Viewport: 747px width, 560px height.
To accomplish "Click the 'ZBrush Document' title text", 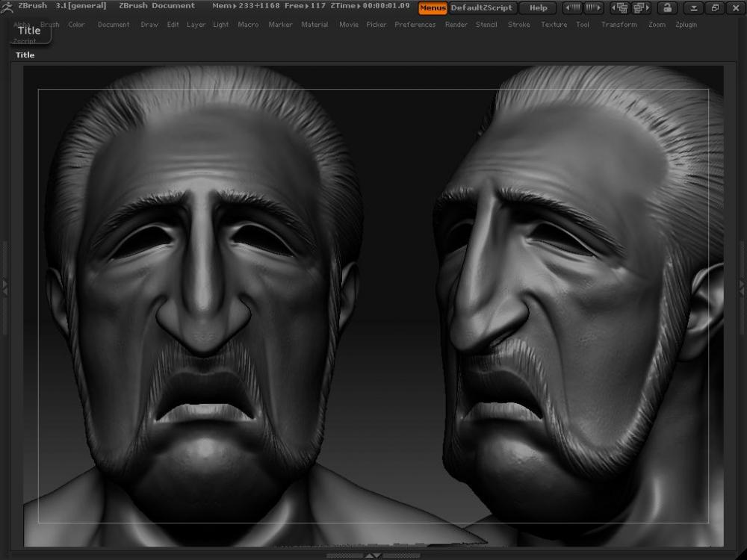I will (x=157, y=6).
